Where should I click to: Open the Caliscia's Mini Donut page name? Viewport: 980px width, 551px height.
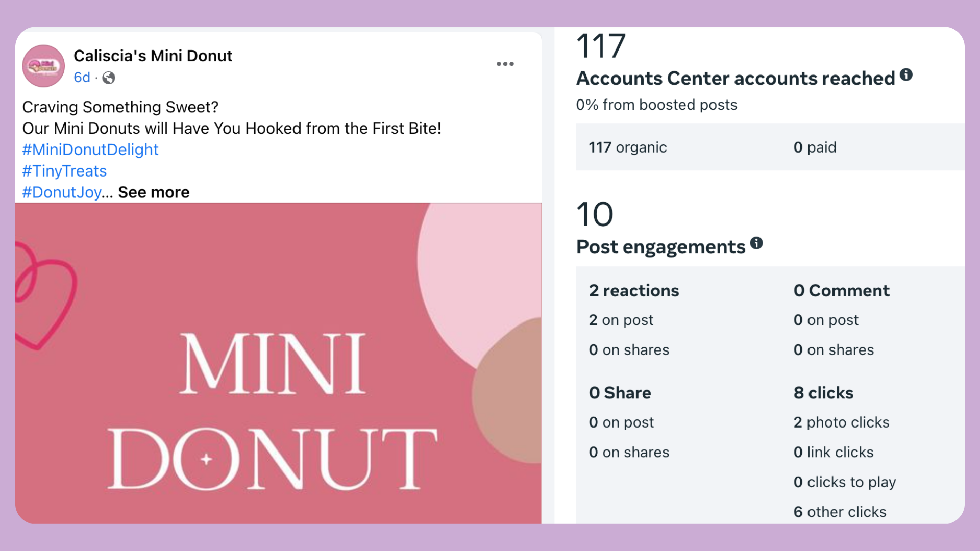tap(153, 56)
